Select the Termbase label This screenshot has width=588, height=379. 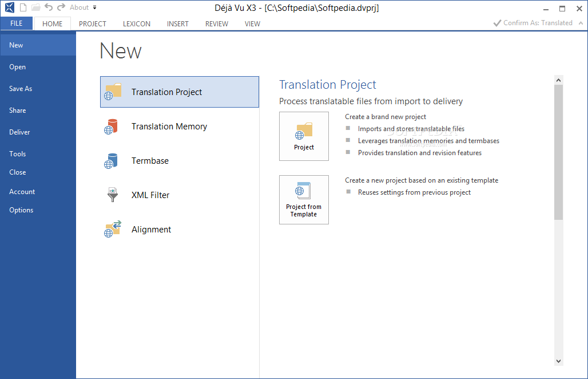(x=150, y=161)
